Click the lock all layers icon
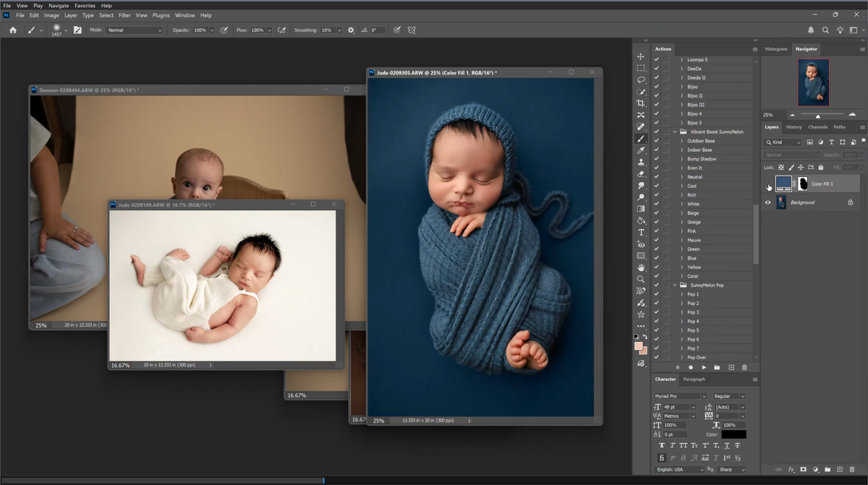This screenshot has width=868, height=485. (x=820, y=168)
